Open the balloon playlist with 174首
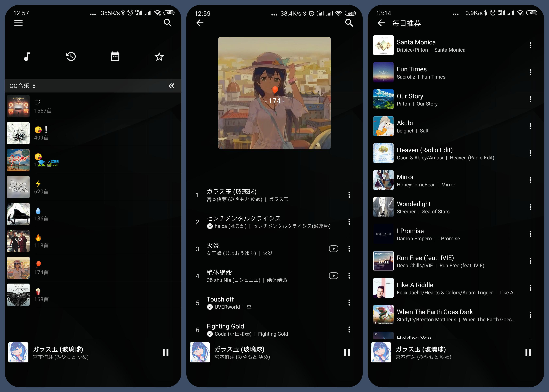549x392 pixels. point(93,268)
